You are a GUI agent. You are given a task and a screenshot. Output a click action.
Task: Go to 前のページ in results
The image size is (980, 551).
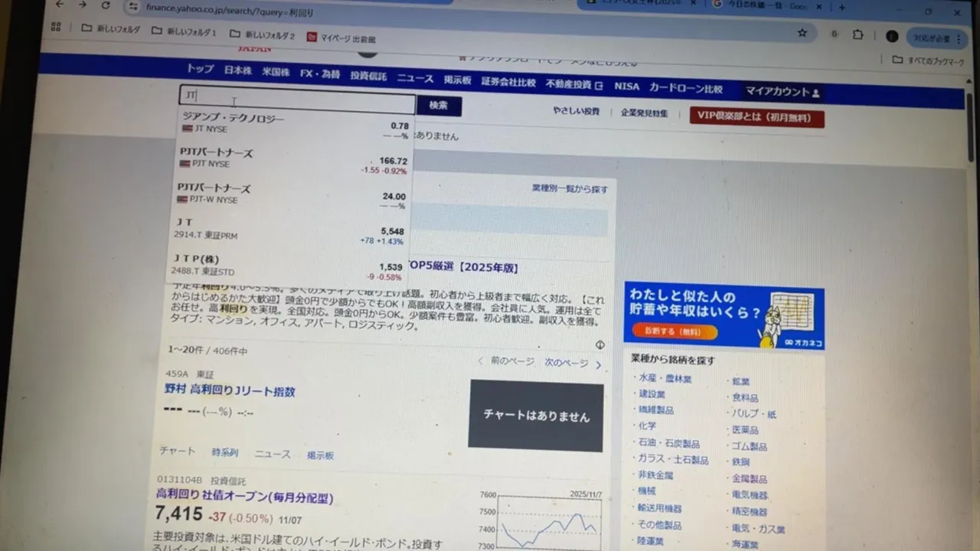tap(506, 360)
